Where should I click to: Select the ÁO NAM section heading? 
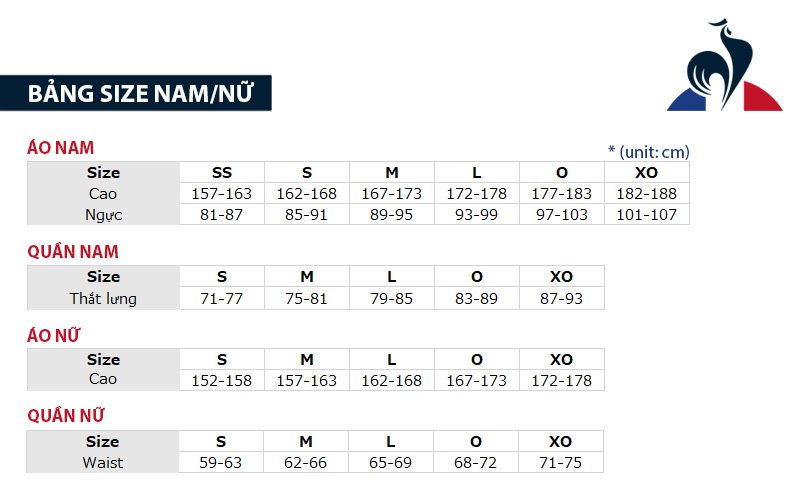(x=60, y=148)
